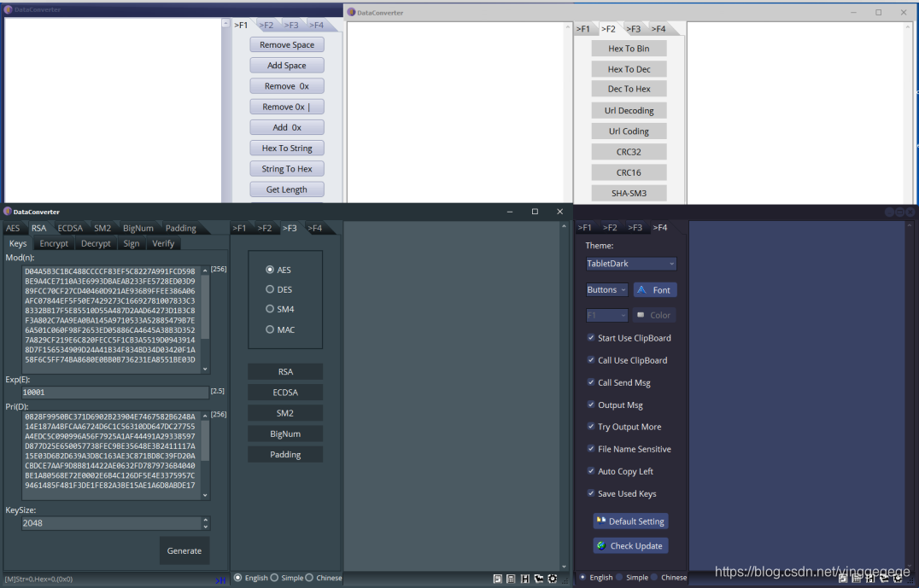
Task: Choose the MAC radio button
Action: 270,329
